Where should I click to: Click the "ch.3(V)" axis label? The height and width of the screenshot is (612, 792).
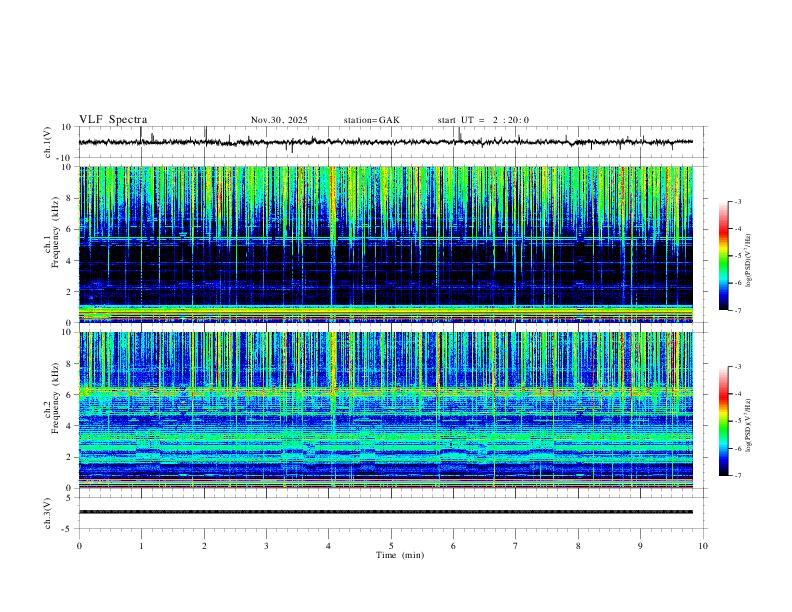point(48,514)
